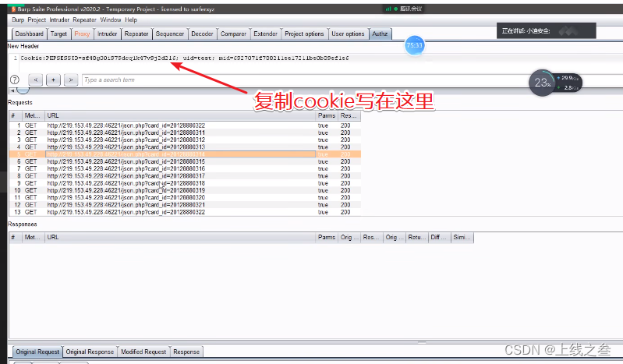The width and height of the screenshot is (623, 364).
Task: Select request row with card_id=20128880320
Action: click(x=185, y=197)
